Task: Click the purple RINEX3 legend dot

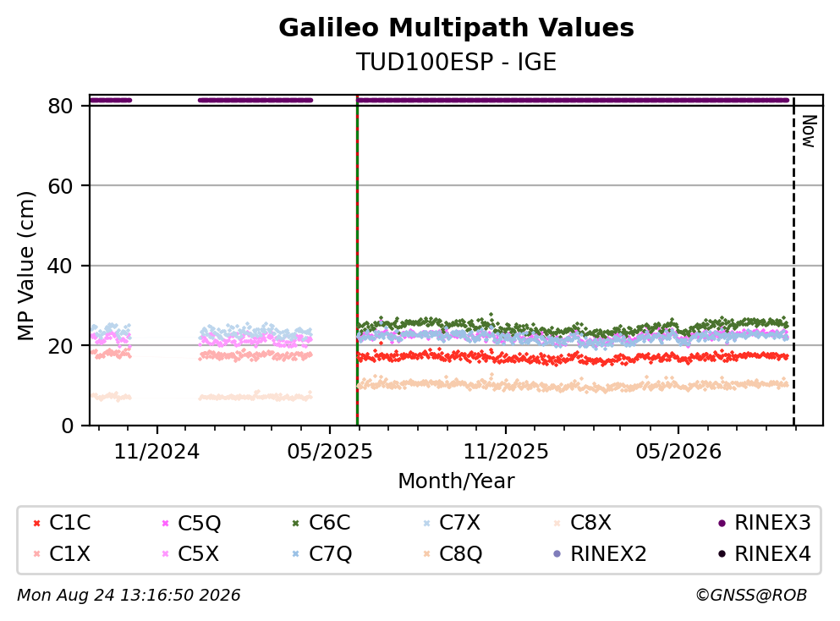Action: 722,523
